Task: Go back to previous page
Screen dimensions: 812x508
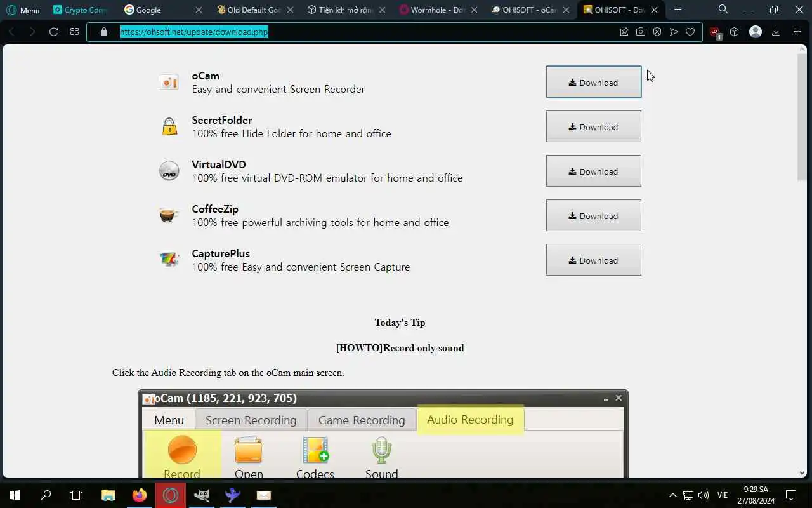Action: 11,32
